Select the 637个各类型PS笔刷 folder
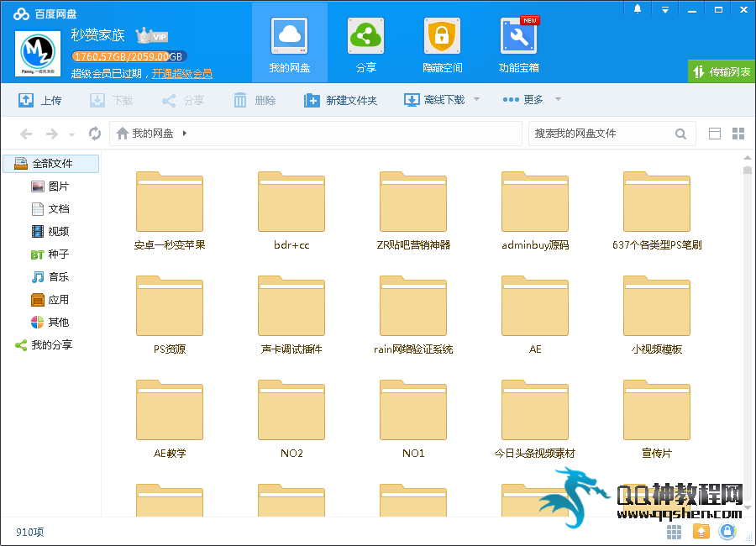Screen dimensions: 756x546 (657, 211)
